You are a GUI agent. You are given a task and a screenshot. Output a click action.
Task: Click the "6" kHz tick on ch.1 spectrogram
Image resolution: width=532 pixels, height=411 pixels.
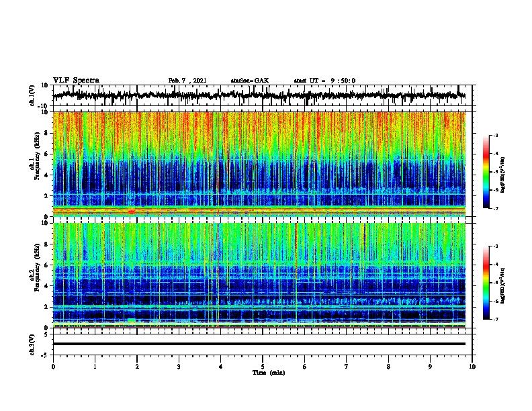tap(46, 154)
